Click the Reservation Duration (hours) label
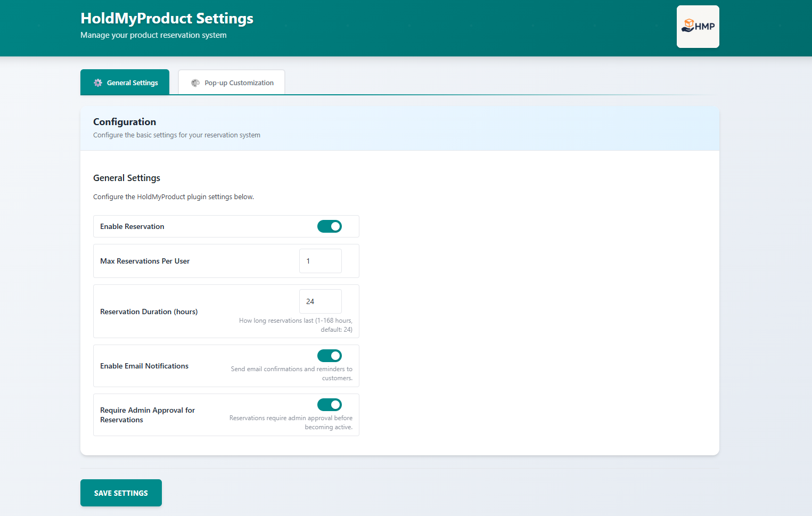Viewport: 812px width, 516px height. pyautogui.click(x=149, y=312)
